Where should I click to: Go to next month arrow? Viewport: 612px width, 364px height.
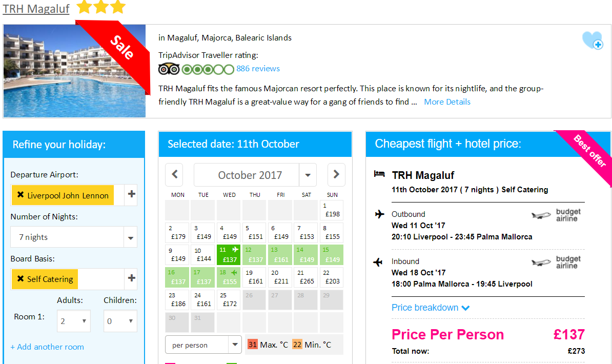pyautogui.click(x=336, y=175)
